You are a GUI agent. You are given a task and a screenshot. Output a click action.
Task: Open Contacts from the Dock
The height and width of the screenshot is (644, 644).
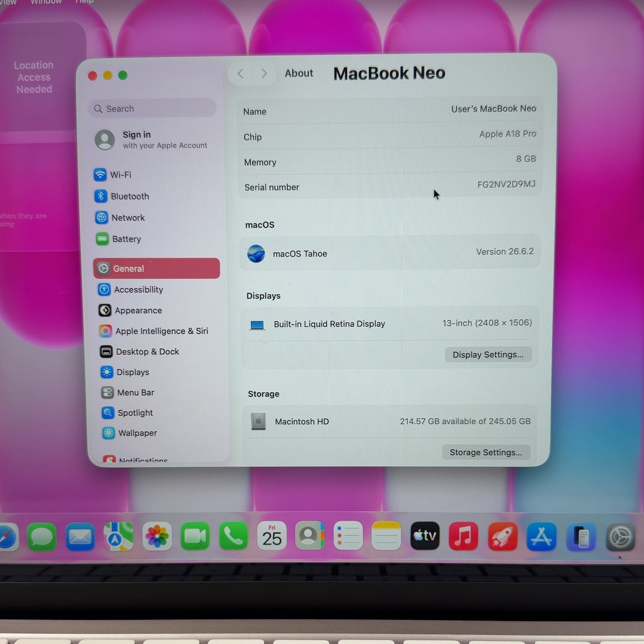(310, 536)
